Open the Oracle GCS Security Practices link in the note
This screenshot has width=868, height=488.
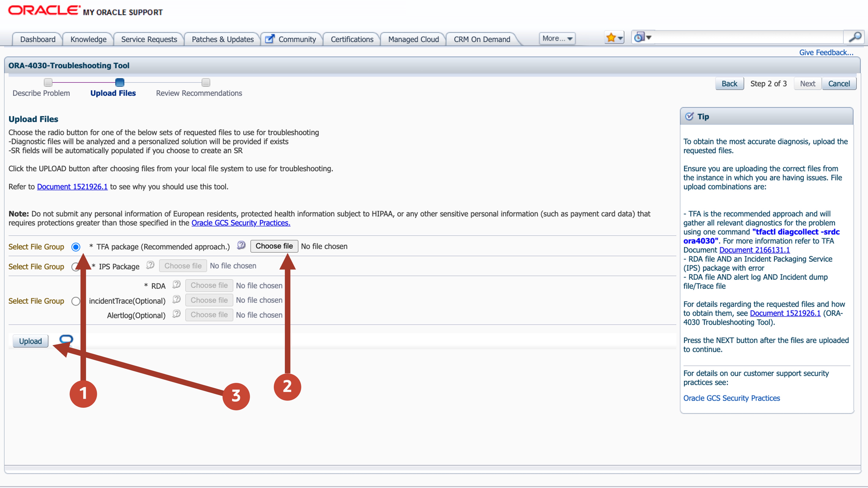tap(241, 223)
